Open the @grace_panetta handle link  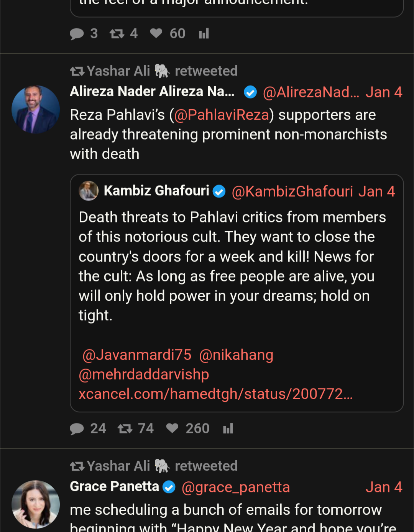(x=235, y=487)
